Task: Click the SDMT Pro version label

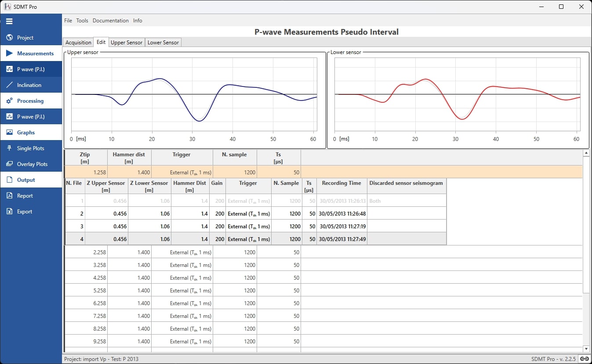Action: click(x=553, y=359)
